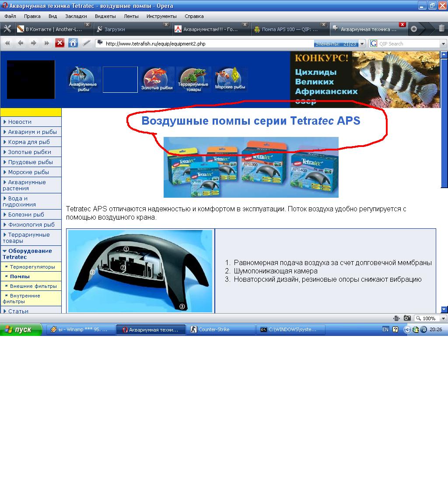Go to the home page icon
This screenshot has height=479, width=448.
coord(73,43)
